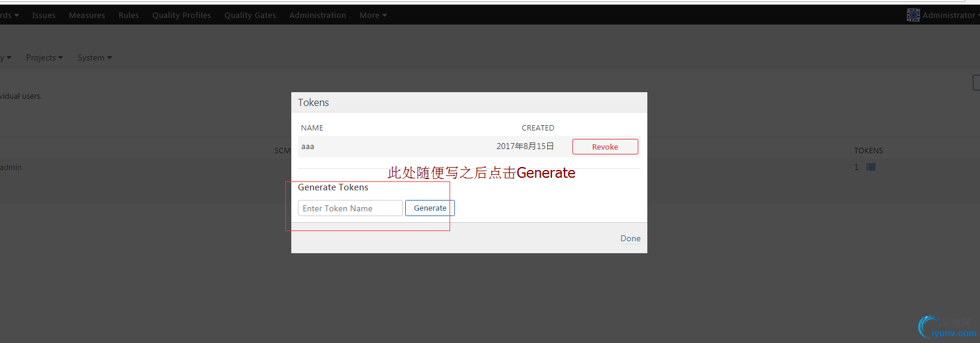Select the aaa token name

(307, 147)
